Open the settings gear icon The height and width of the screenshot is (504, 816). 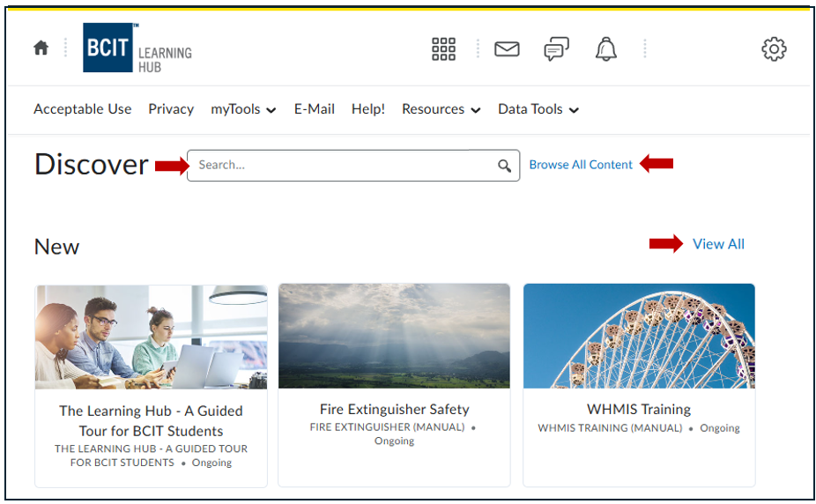pos(773,49)
